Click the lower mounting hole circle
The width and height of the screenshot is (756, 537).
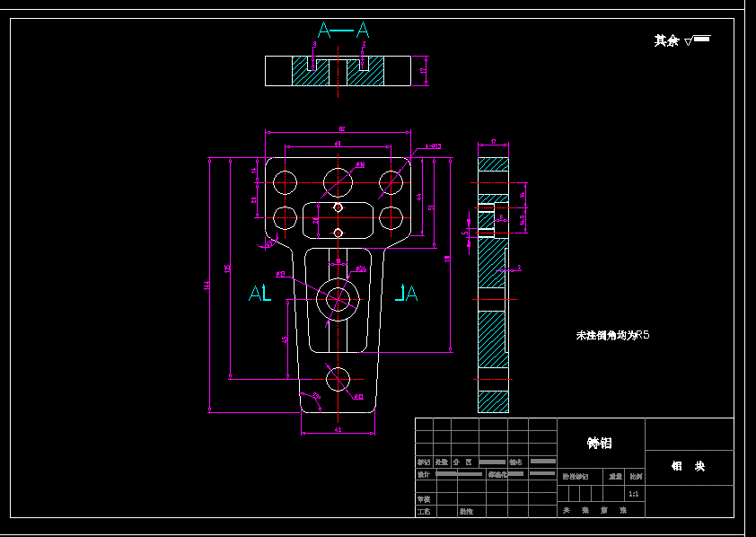tap(338, 380)
